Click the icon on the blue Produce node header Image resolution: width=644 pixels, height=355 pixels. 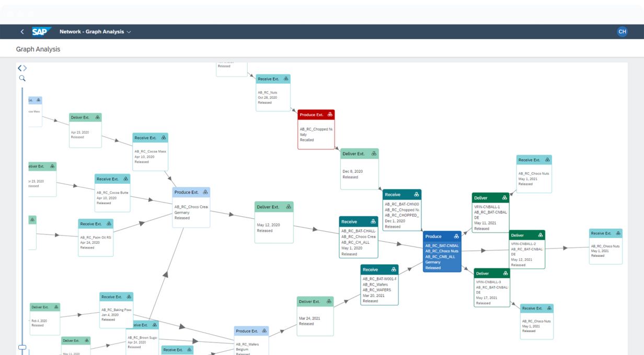point(456,236)
